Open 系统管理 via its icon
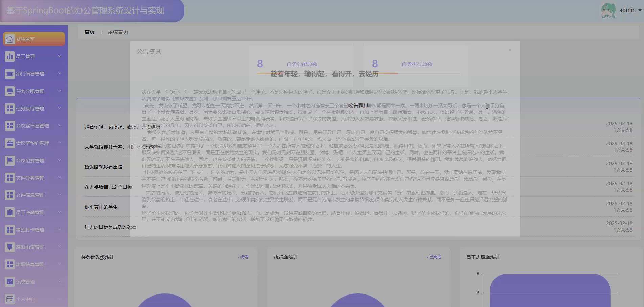Image resolution: width=644 pixels, height=307 pixels. 9,282
